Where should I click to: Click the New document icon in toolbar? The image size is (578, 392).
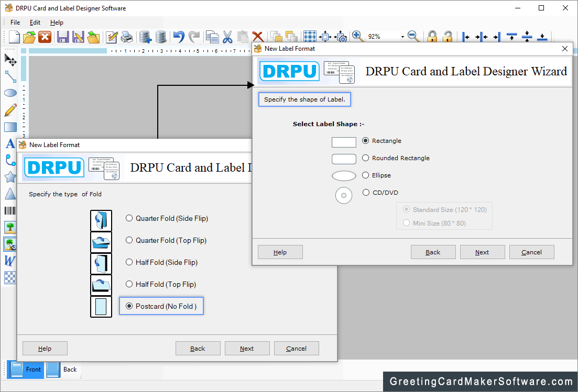point(14,37)
